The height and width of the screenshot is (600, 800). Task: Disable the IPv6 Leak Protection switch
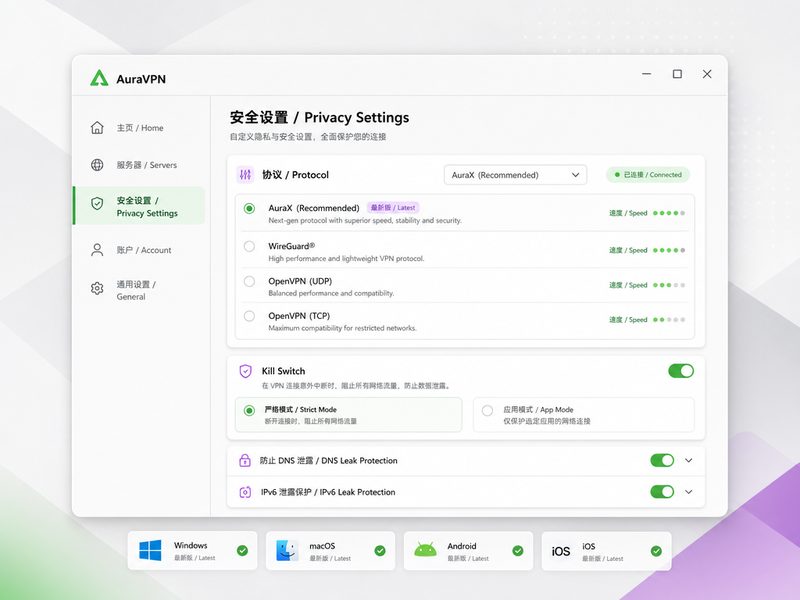[662, 492]
